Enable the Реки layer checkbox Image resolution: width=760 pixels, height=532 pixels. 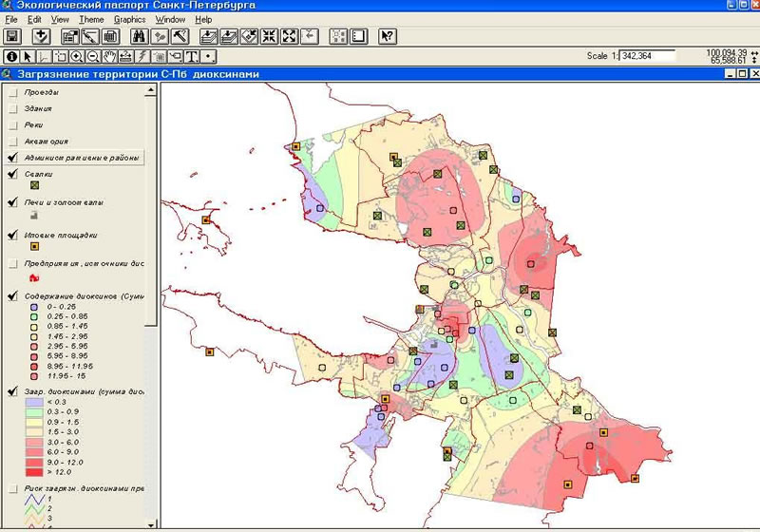coord(12,125)
